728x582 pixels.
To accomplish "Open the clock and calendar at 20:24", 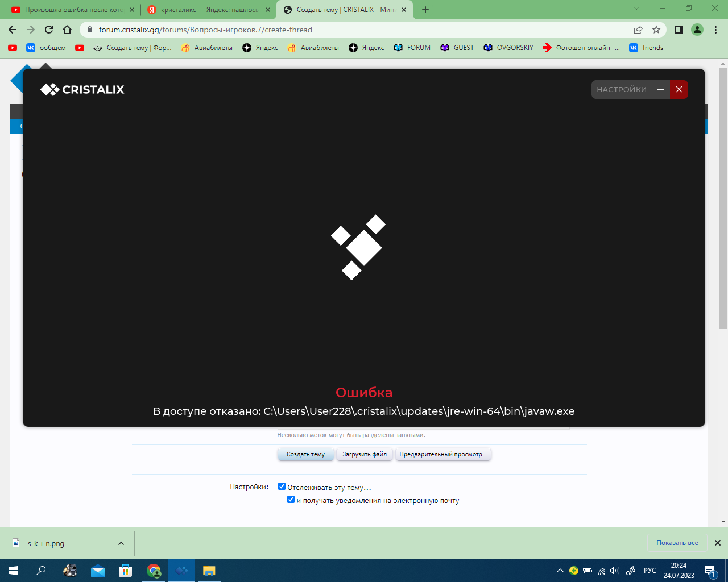I will 679,571.
